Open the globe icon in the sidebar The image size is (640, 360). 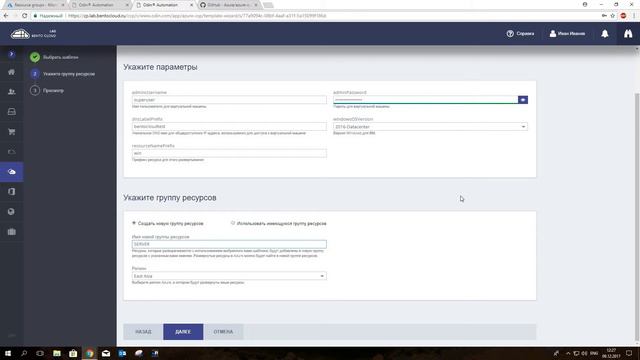click(x=11, y=211)
